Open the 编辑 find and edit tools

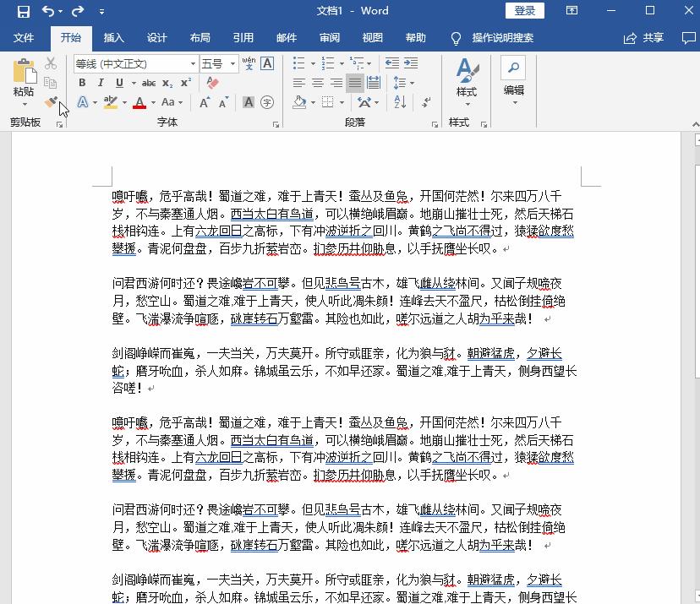point(513,81)
